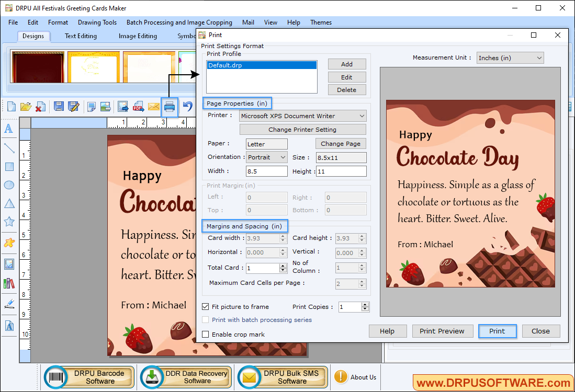Click the Print toolbar icon
The height and width of the screenshot is (392, 575).
[x=169, y=107]
